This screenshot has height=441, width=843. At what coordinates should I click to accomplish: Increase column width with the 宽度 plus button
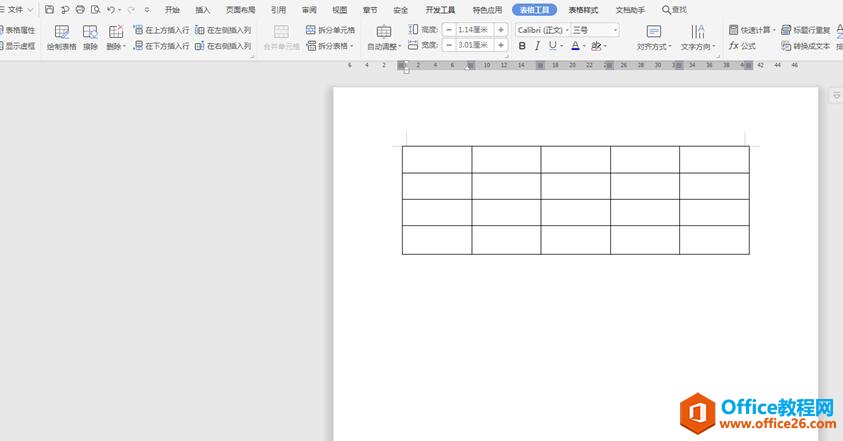[501, 45]
